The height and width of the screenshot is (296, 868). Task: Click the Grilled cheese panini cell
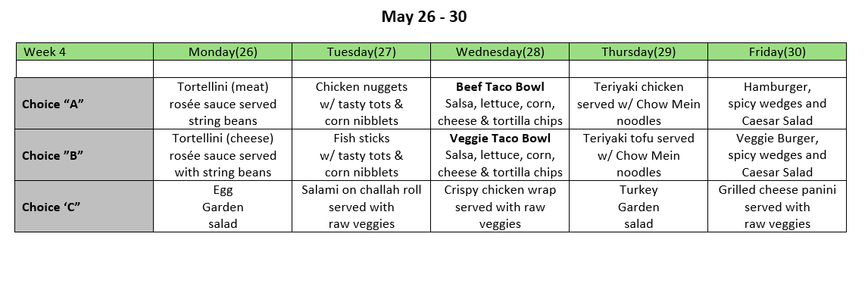tap(777, 207)
